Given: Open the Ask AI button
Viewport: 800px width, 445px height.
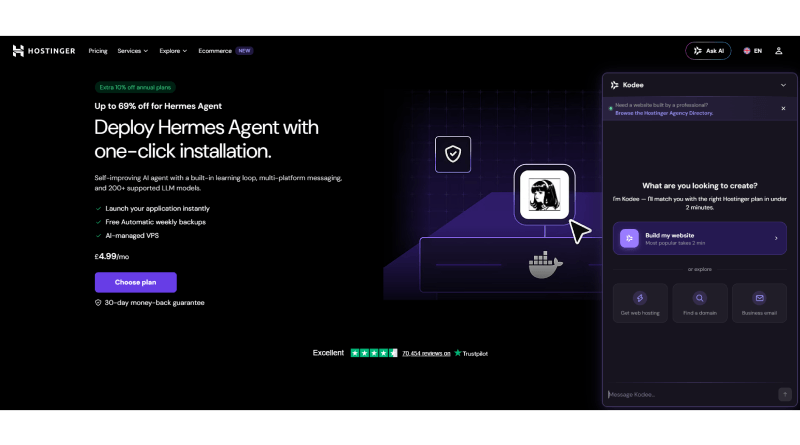Looking at the screenshot, I should tap(708, 51).
